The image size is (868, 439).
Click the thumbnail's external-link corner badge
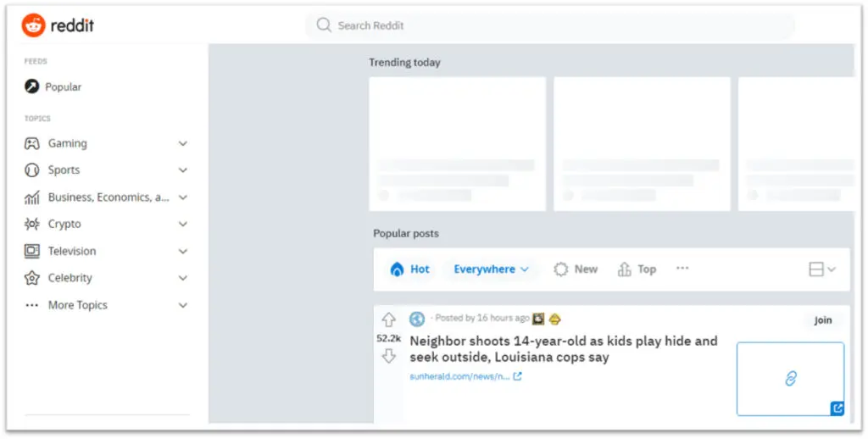pos(837,408)
